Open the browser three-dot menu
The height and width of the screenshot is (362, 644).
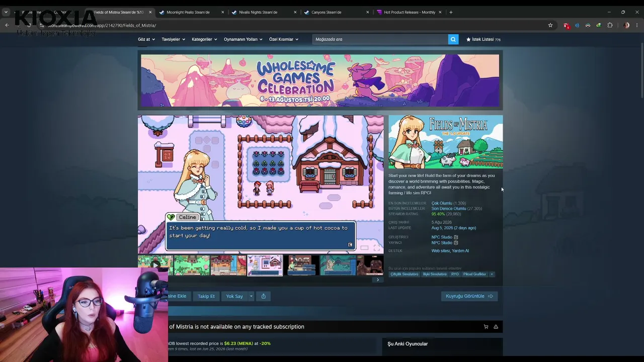coord(637,25)
